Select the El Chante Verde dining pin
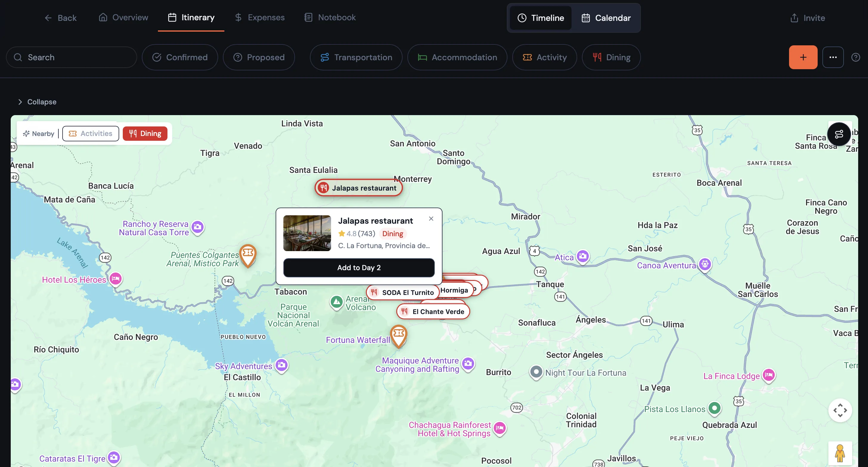The width and height of the screenshot is (868, 467). pyautogui.click(x=433, y=312)
